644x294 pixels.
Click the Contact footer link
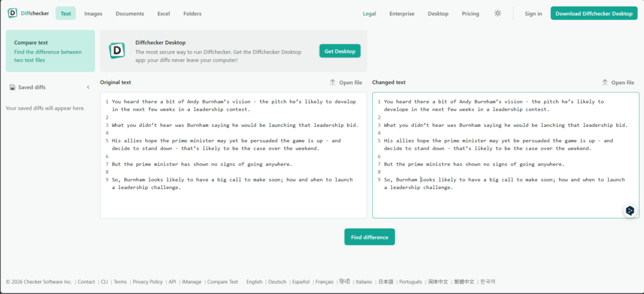point(86,281)
